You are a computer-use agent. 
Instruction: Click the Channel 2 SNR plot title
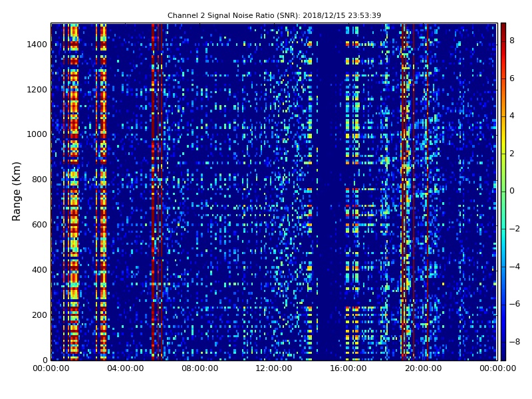[274, 15]
